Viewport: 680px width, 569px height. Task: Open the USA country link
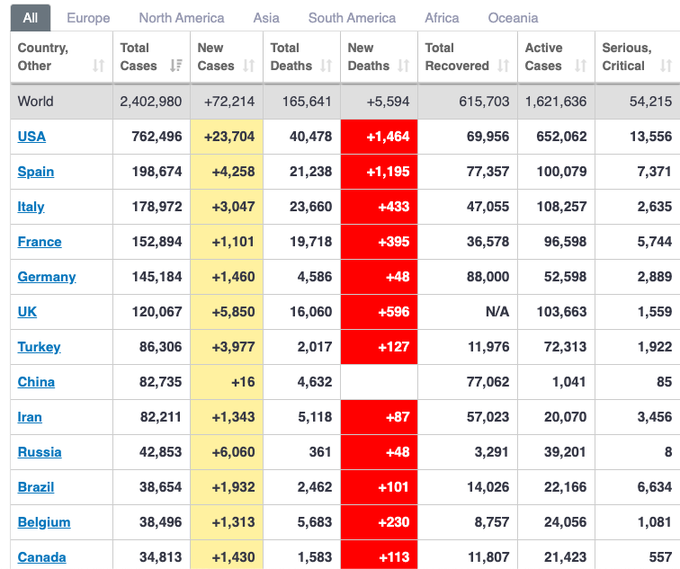(x=32, y=136)
